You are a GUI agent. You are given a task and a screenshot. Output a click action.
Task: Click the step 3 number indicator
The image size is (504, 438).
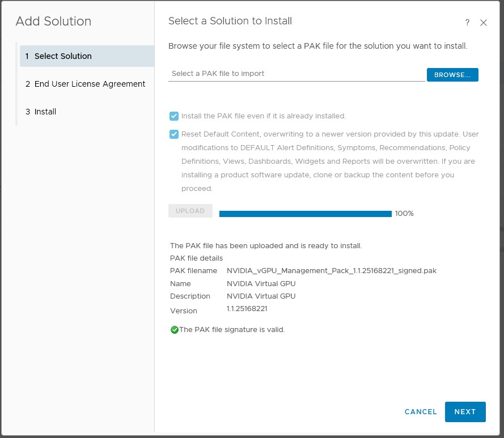click(27, 112)
